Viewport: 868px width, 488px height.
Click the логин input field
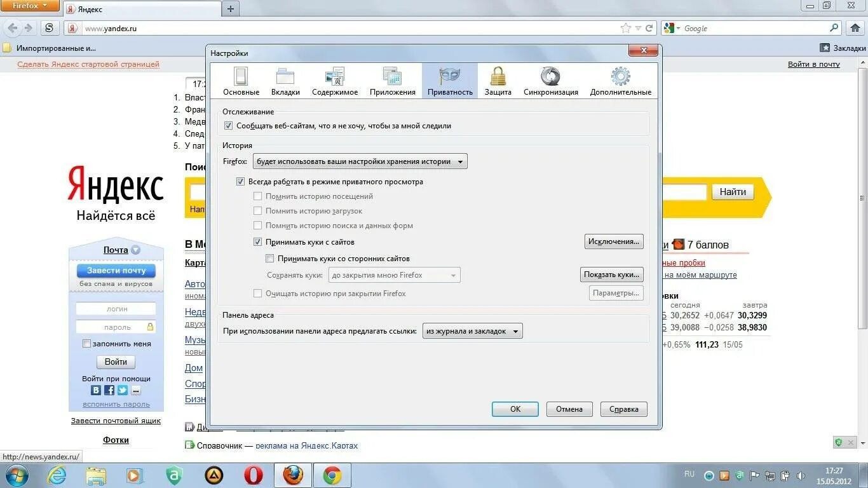point(116,309)
